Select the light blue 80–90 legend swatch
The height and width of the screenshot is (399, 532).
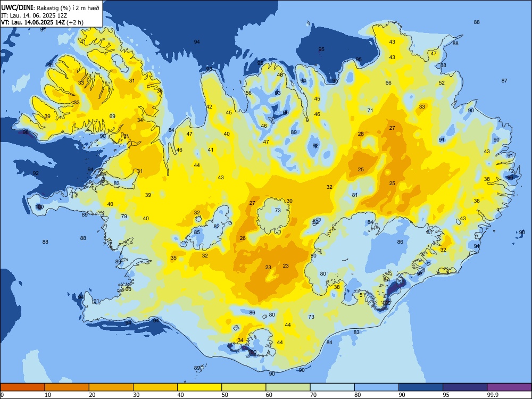click(377, 387)
